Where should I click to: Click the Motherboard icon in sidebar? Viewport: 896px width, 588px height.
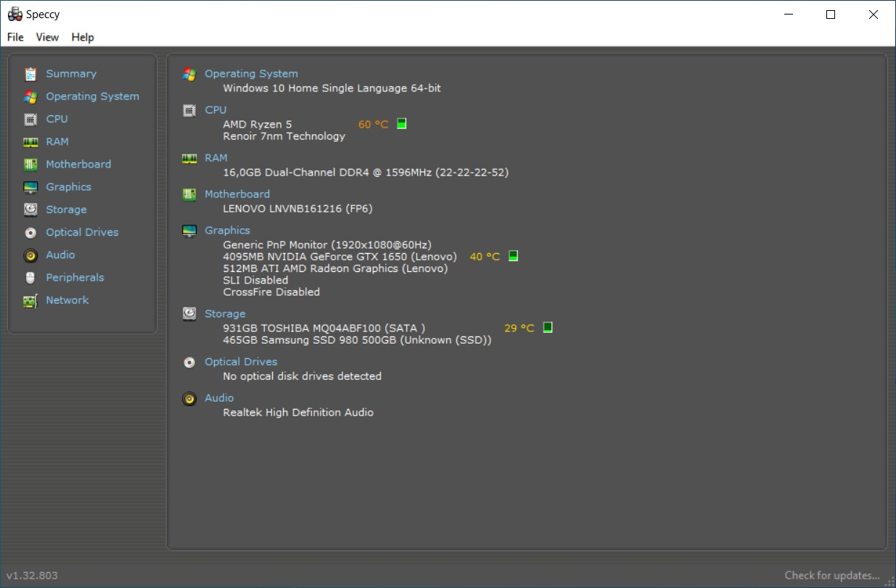click(x=30, y=165)
